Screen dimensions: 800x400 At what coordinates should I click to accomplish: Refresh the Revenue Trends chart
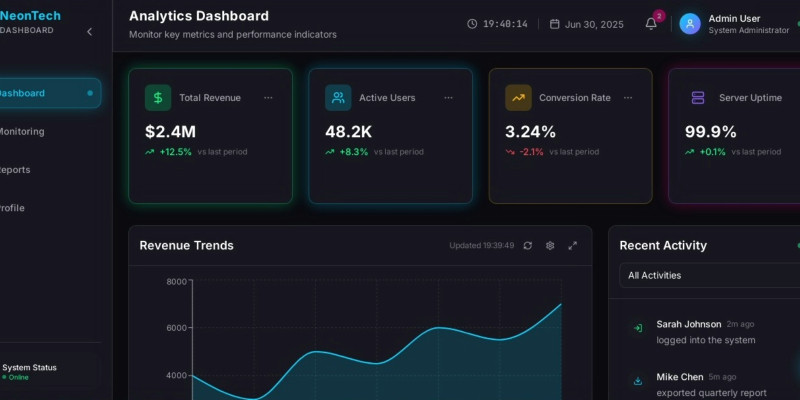pyautogui.click(x=527, y=246)
